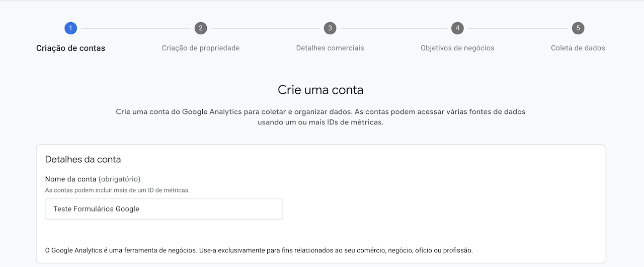Select the step 3 numbered circle
This screenshot has width=644, height=267.
click(x=330, y=28)
